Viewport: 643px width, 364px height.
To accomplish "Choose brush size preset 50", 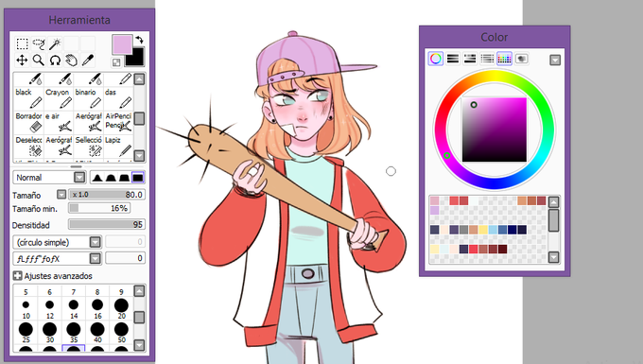I will 121,332.
